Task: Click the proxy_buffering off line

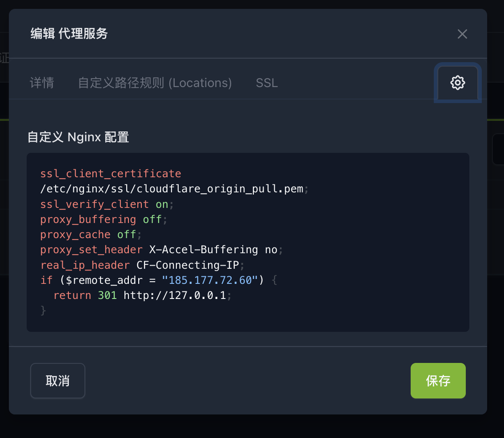Action: [104, 219]
